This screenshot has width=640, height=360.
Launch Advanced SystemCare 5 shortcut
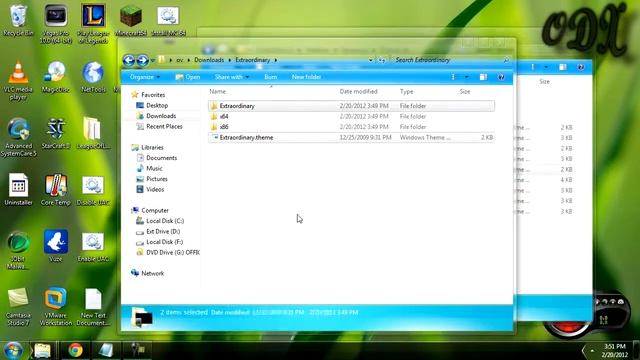(x=18, y=137)
